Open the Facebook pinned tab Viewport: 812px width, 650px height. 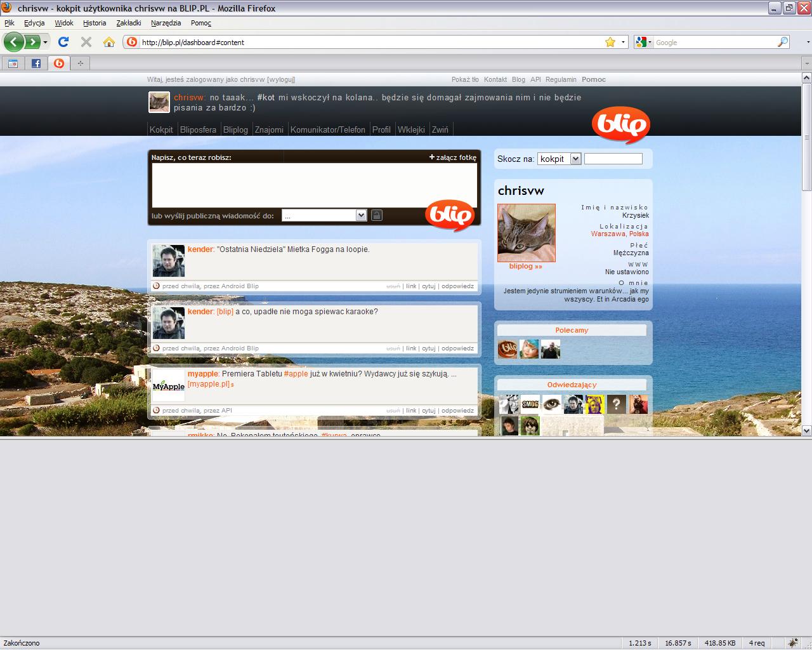(x=36, y=63)
